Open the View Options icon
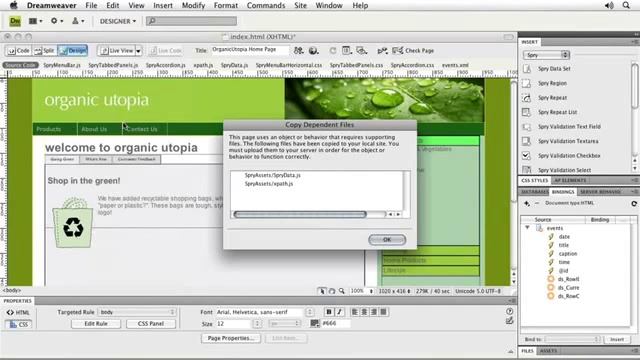 pyautogui.click(x=347, y=51)
